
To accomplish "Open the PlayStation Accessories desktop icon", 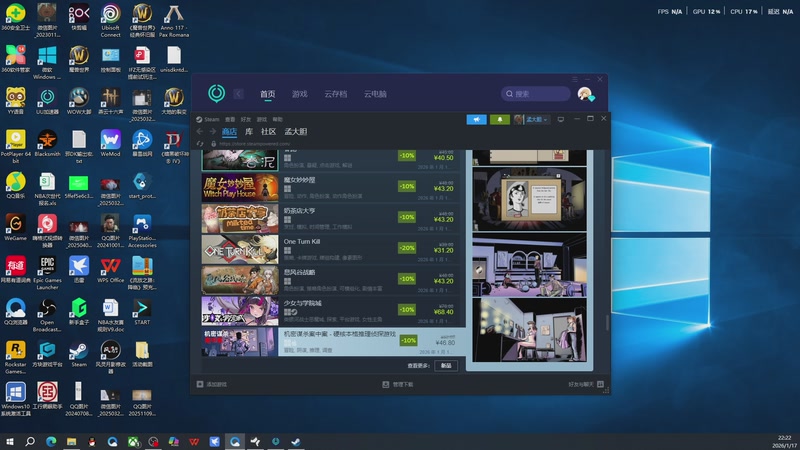I will (142, 231).
